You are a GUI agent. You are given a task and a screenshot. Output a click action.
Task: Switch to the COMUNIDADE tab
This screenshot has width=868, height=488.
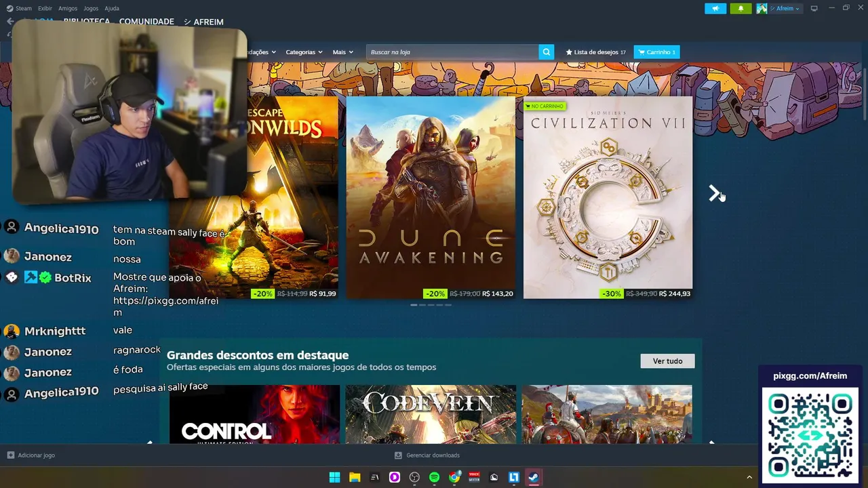pyautogui.click(x=146, y=22)
